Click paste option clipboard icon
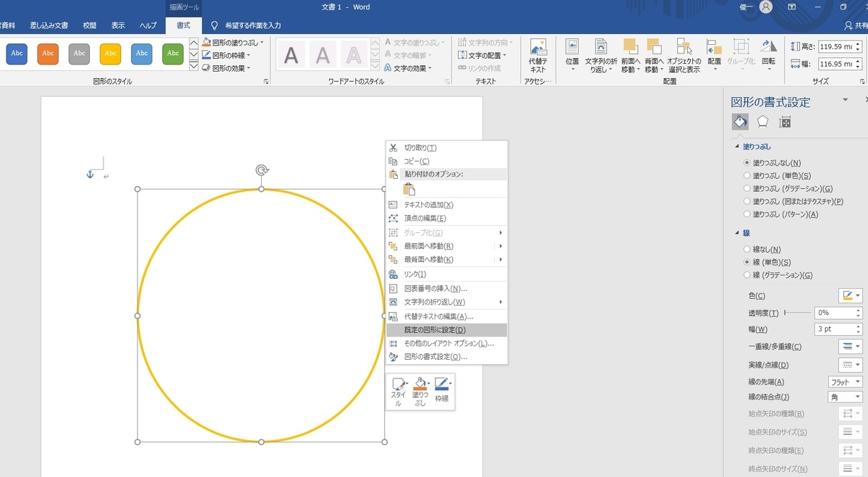 [x=409, y=189]
